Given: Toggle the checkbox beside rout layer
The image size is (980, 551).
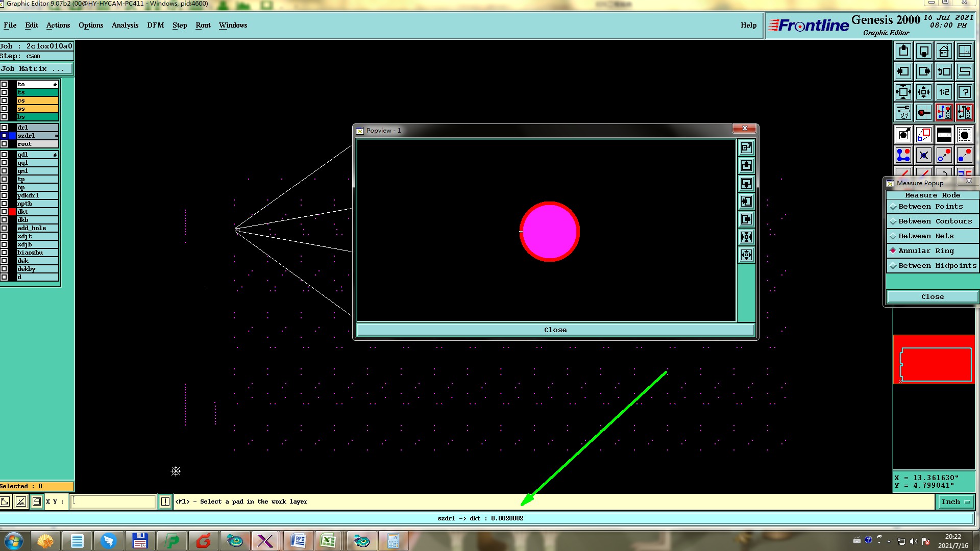Looking at the screenshot, I should pyautogui.click(x=4, y=144).
